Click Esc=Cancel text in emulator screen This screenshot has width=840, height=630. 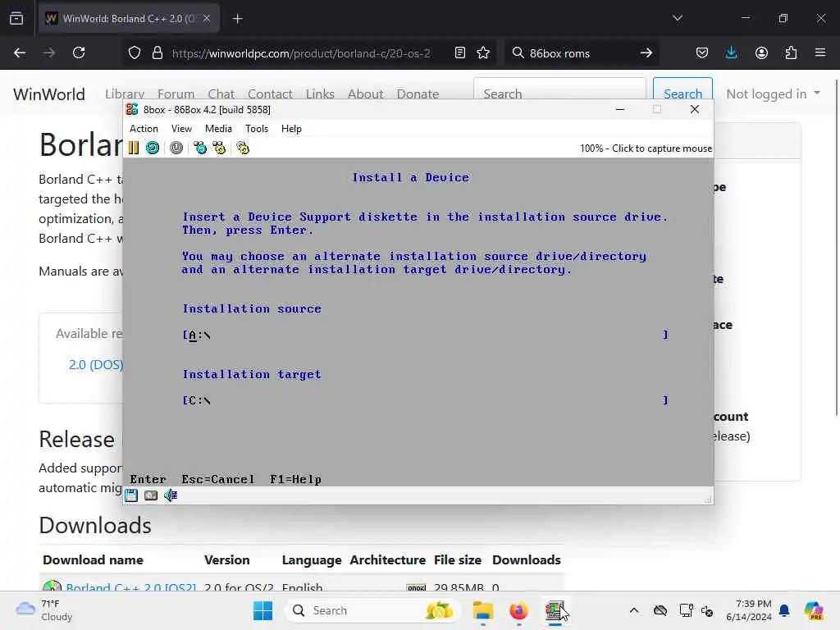[x=218, y=479]
